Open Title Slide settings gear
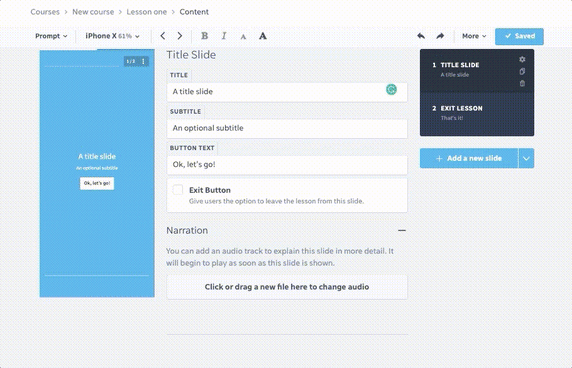Viewport: 572px width, 368px height. [x=522, y=59]
